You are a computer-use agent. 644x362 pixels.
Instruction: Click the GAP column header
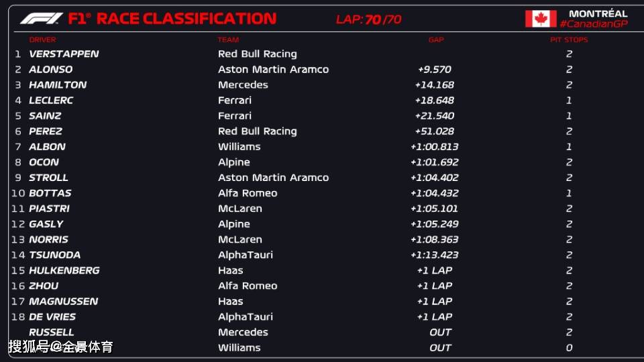click(436, 40)
